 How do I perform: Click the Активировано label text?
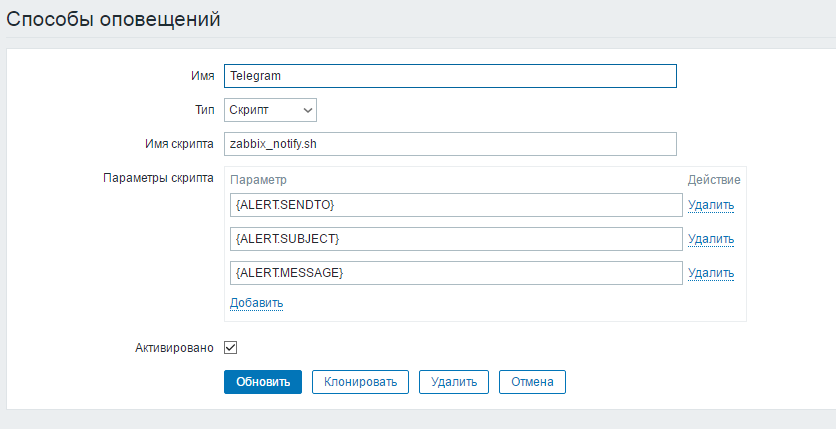[x=174, y=348]
